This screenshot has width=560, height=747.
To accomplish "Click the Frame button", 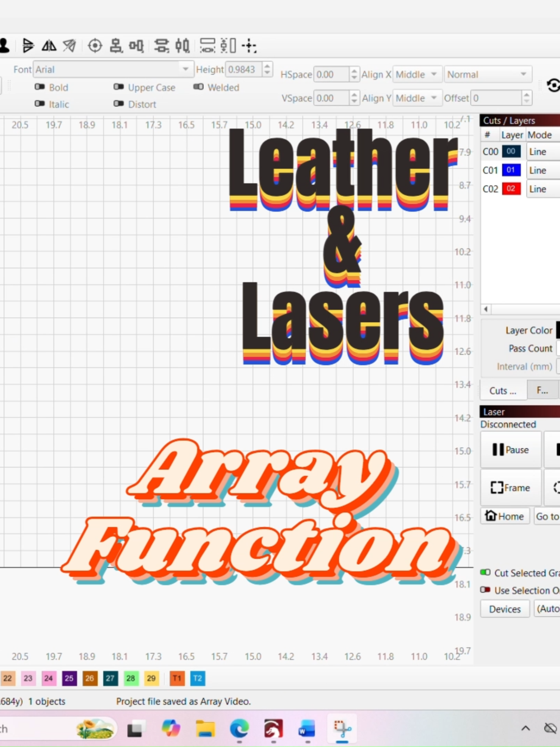I will (x=510, y=487).
